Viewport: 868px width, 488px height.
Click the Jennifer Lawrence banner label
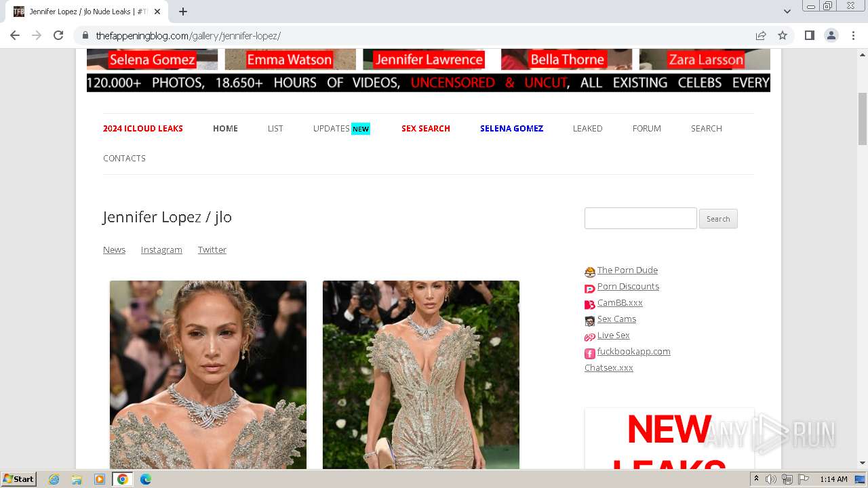click(429, 60)
